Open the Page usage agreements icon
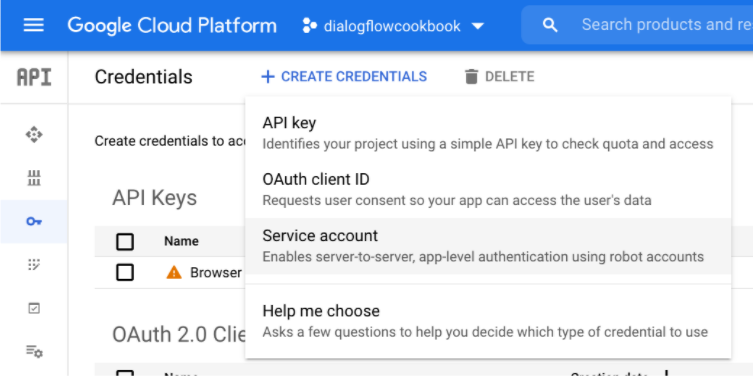This screenshot has height=382, width=755. click(34, 352)
